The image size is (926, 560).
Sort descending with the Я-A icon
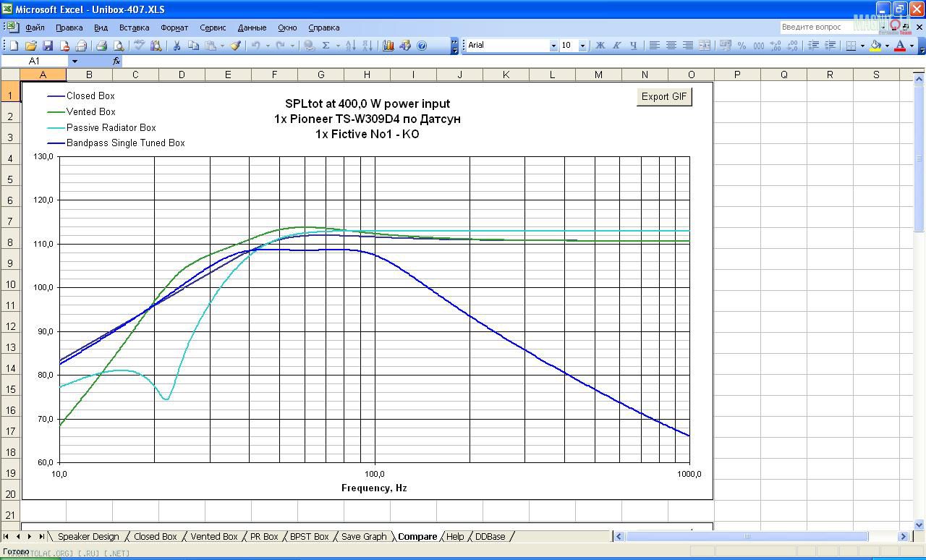[x=367, y=46]
